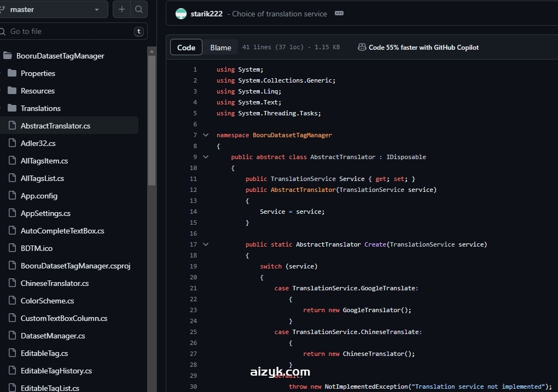This screenshot has height=392, width=558.
Task: Click the search magnifier icon
Action: pos(139,9)
